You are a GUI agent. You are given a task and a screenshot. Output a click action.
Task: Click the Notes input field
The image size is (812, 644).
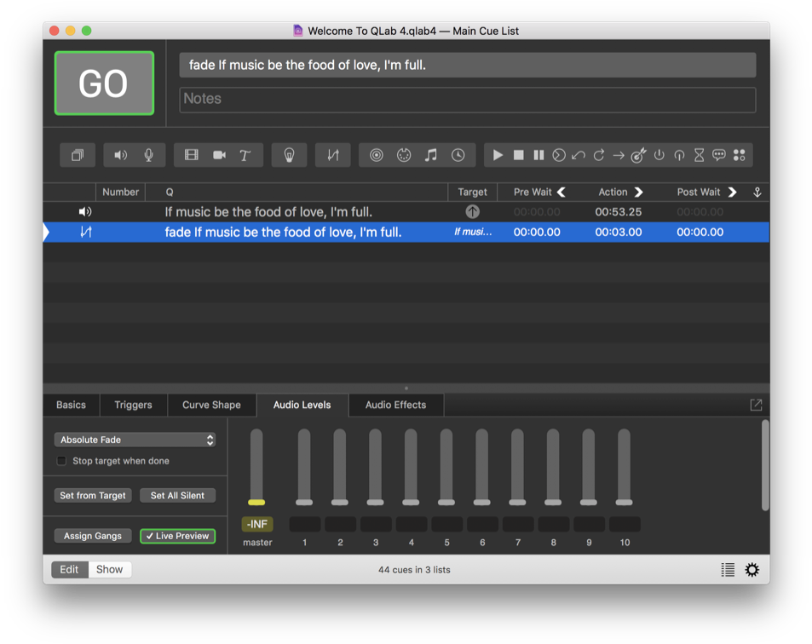467,99
